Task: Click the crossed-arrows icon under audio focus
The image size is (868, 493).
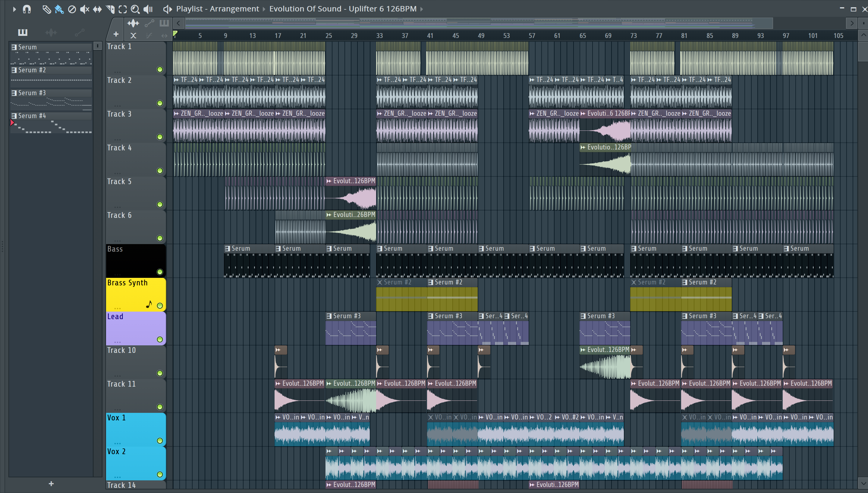Action: pyautogui.click(x=134, y=36)
